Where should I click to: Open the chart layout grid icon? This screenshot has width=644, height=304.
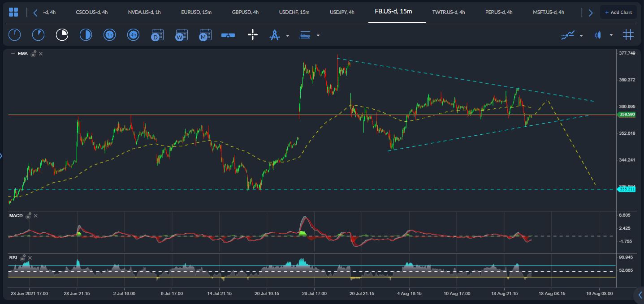13,12
